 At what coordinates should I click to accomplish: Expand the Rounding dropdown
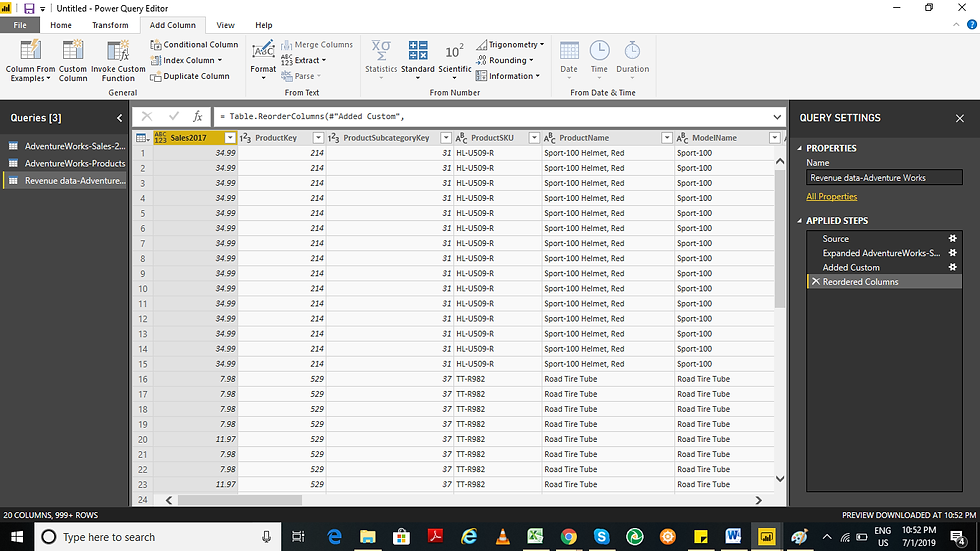tap(505, 60)
